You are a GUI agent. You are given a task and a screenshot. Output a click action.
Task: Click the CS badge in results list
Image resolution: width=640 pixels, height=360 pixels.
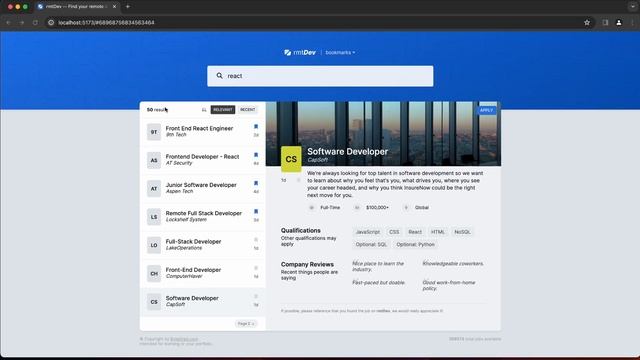tap(154, 302)
